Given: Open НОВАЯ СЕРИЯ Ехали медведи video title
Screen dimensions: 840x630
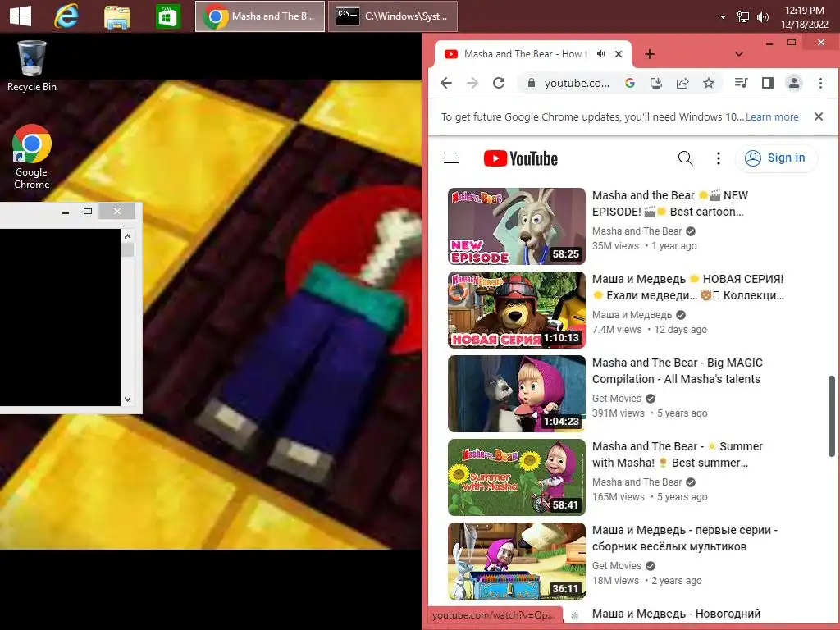Looking at the screenshot, I should tap(688, 287).
